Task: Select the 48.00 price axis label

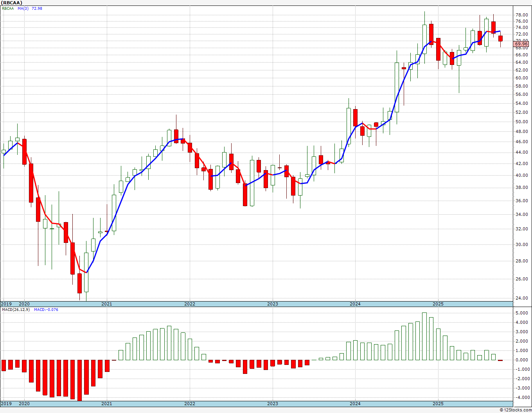Action: coord(522,131)
